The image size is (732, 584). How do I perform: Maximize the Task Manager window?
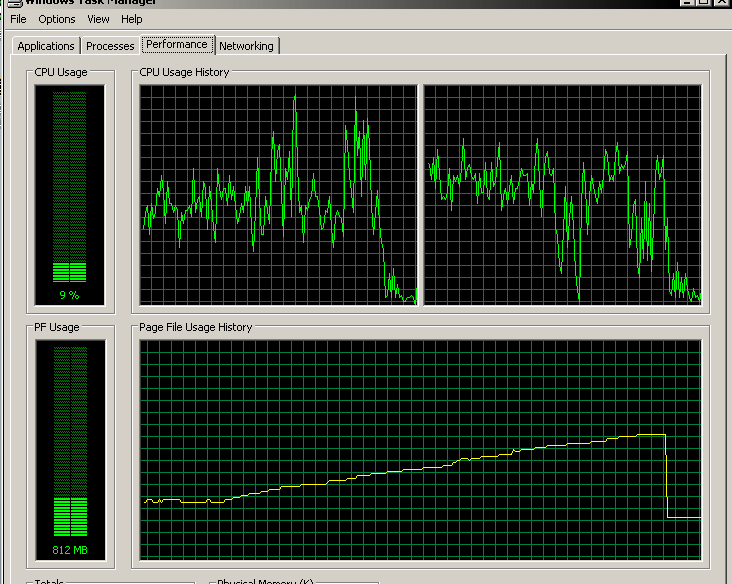704,2
